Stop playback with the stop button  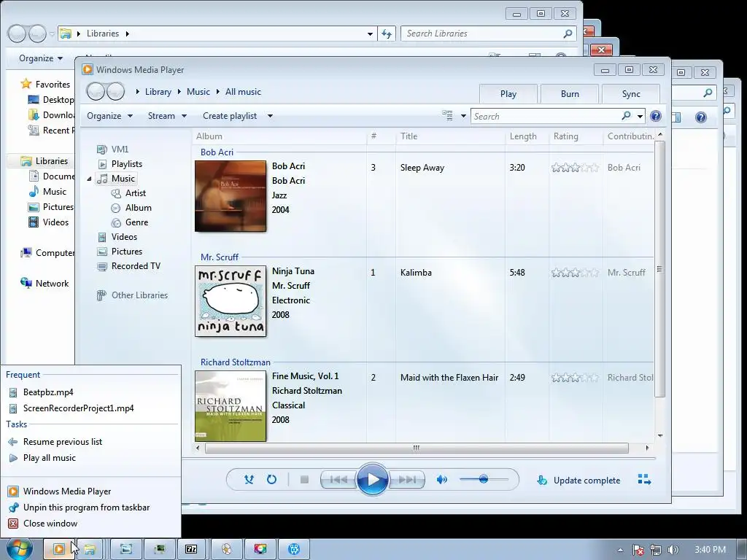(x=304, y=480)
